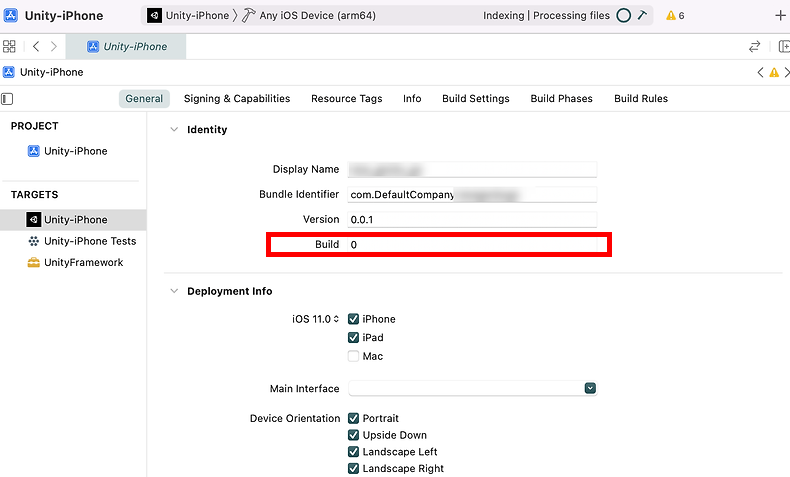The image size is (790, 477).
Task: Select the Unity-iPhone scheme in toolbar
Action: click(x=188, y=16)
